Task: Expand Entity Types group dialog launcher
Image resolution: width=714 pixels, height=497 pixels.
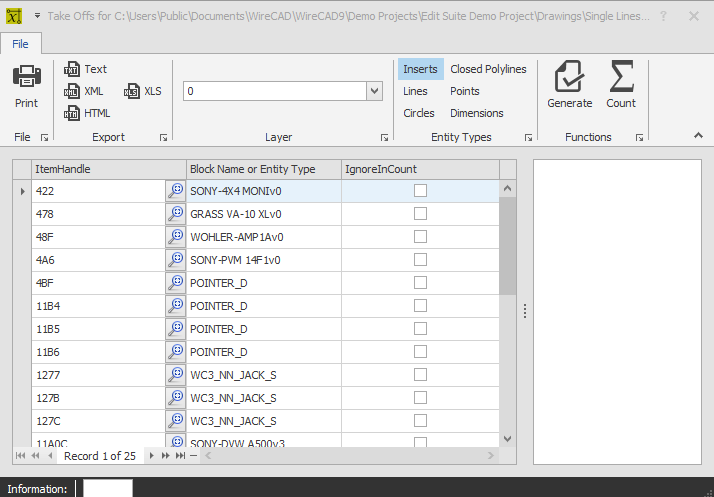Action: pos(528,138)
